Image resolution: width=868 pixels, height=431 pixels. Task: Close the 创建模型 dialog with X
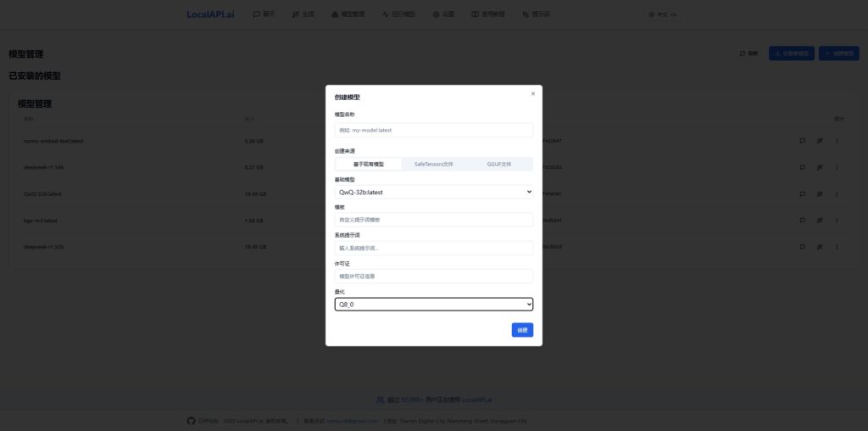[532, 93]
